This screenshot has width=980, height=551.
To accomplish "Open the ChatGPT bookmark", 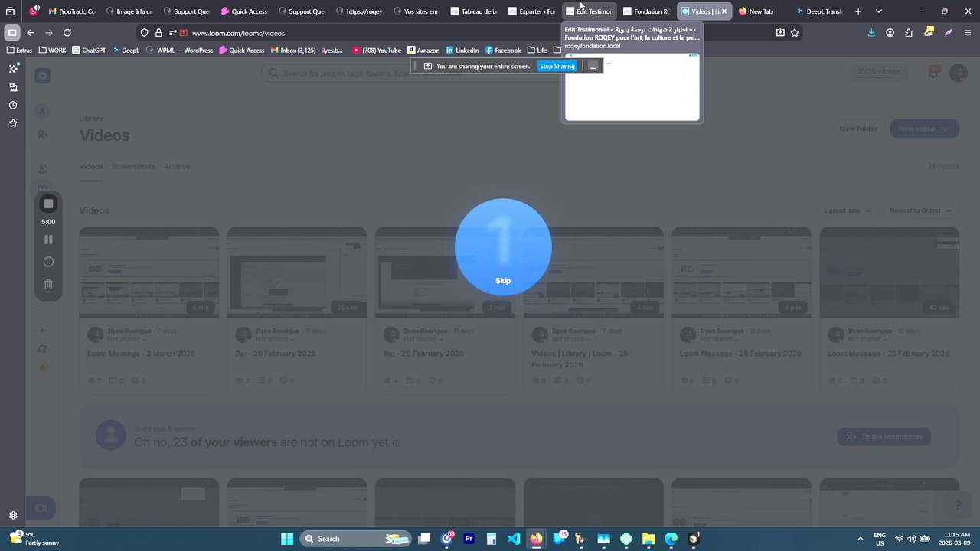I will [89, 51].
